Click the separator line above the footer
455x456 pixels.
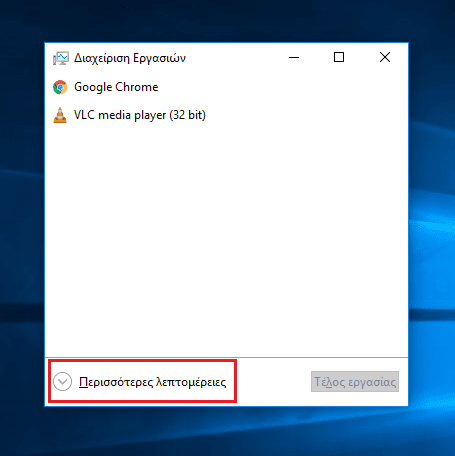point(226,357)
